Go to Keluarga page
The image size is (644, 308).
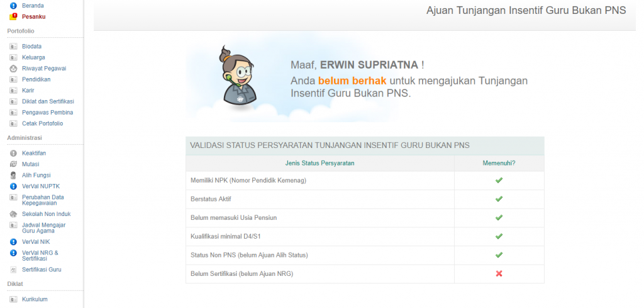(33, 57)
